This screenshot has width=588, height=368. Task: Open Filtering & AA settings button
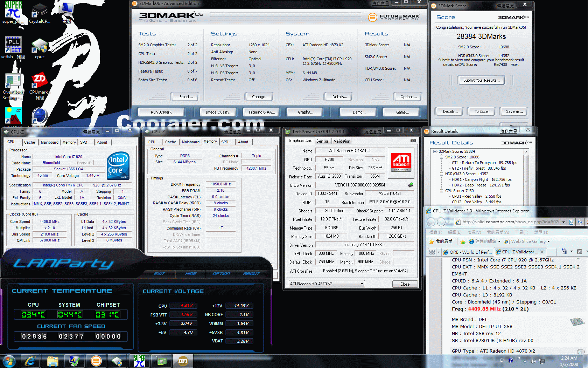[262, 112]
